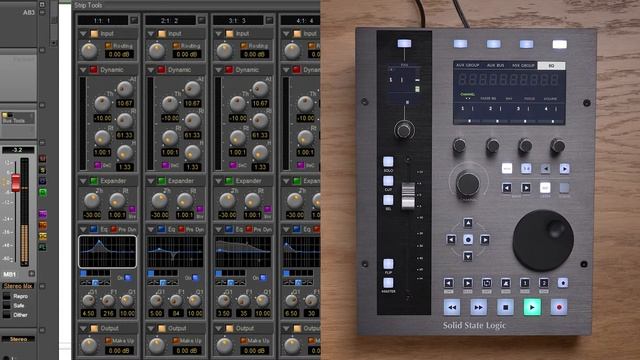This screenshot has width=640, height=360.
Task: Click the Routing icon on strip 3
Action: 244,46
